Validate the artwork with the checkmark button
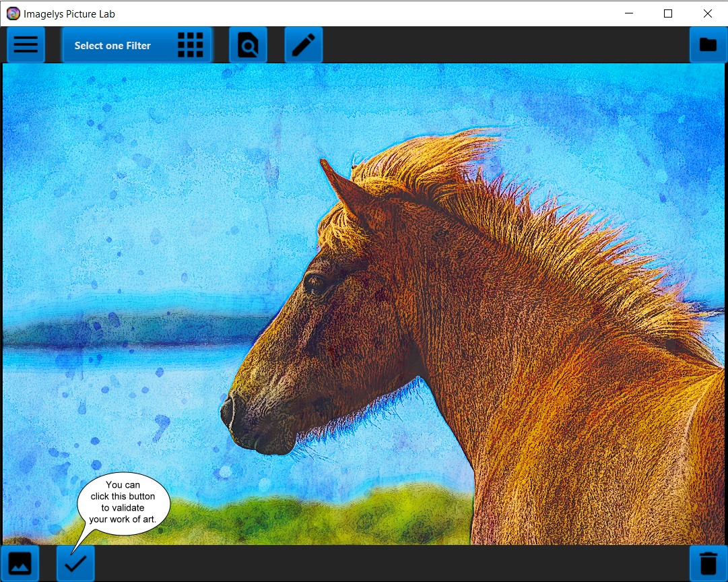The image size is (728, 582). [75, 563]
